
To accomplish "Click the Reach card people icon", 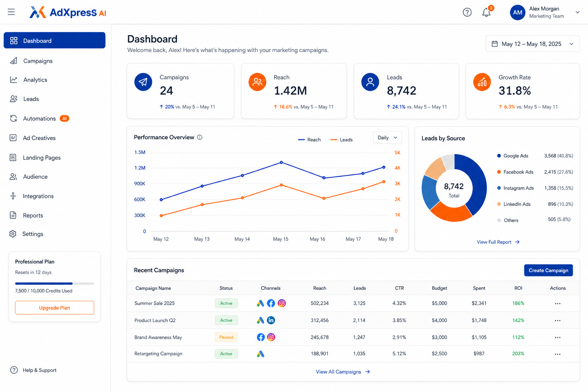I will click(x=257, y=82).
